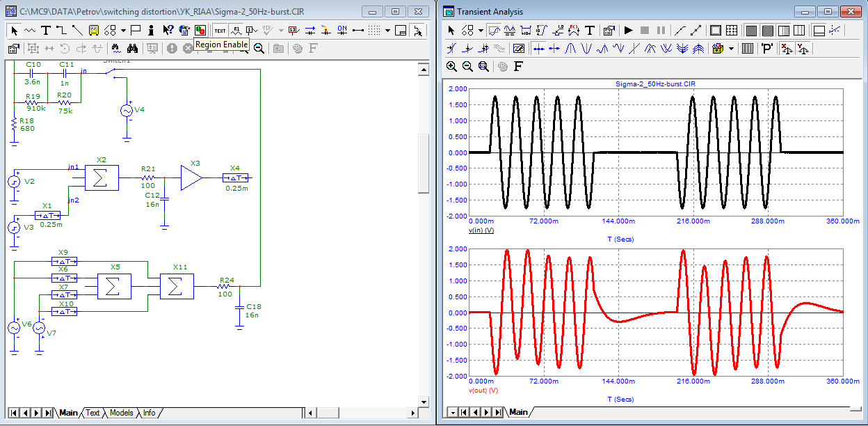
Task: Switch to the Models tab
Action: point(121,413)
